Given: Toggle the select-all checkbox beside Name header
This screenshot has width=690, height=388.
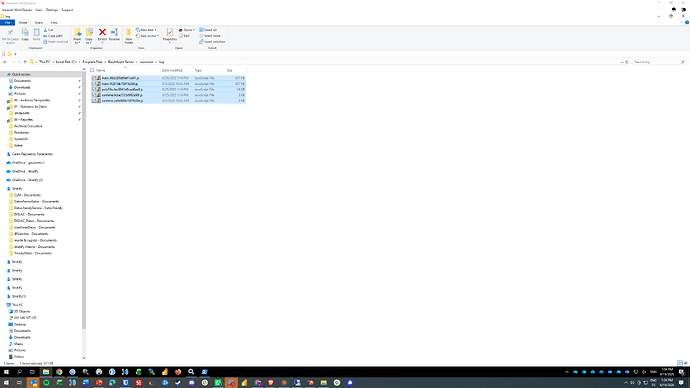Looking at the screenshot, I should pos(92,70).
